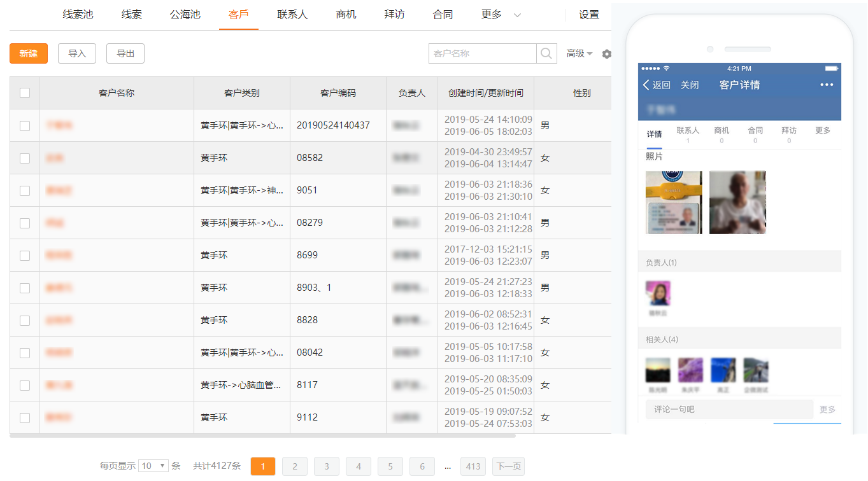
Task: Tap the 负责人 avatar in phone view
Action: coord(658,293)
